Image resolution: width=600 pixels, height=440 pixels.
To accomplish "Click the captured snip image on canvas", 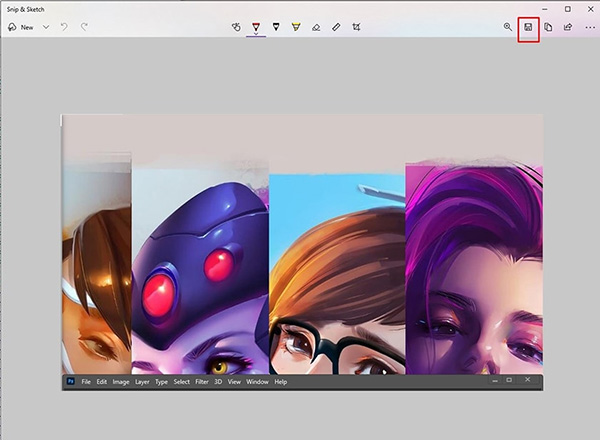I will 302,252.
